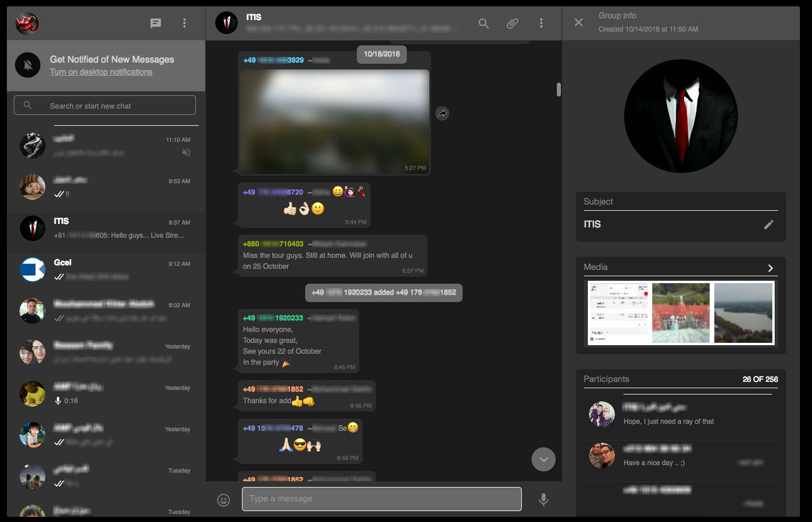812x522 pixels.
Task: Click the Type a message field
Action: (381, 498)
